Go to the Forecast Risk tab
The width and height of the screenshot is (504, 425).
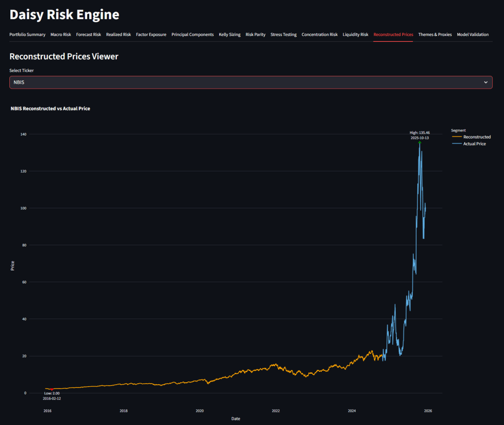point(88,34)
